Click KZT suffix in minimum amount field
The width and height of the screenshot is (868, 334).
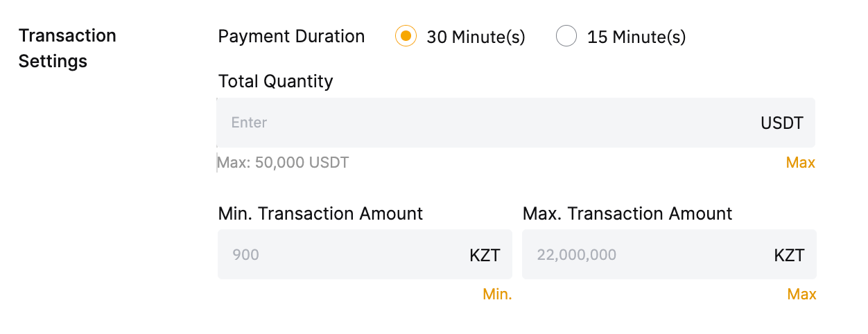coord(485,255)
